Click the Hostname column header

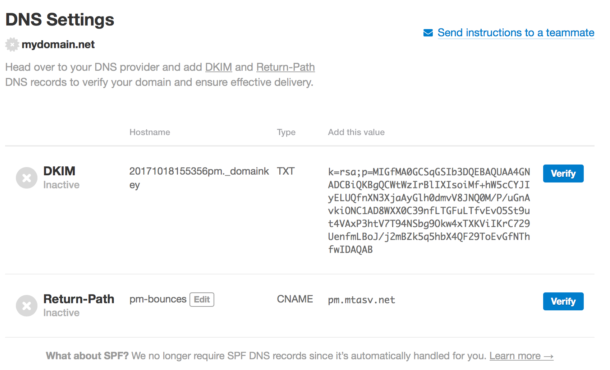click(x=150, y=132)
